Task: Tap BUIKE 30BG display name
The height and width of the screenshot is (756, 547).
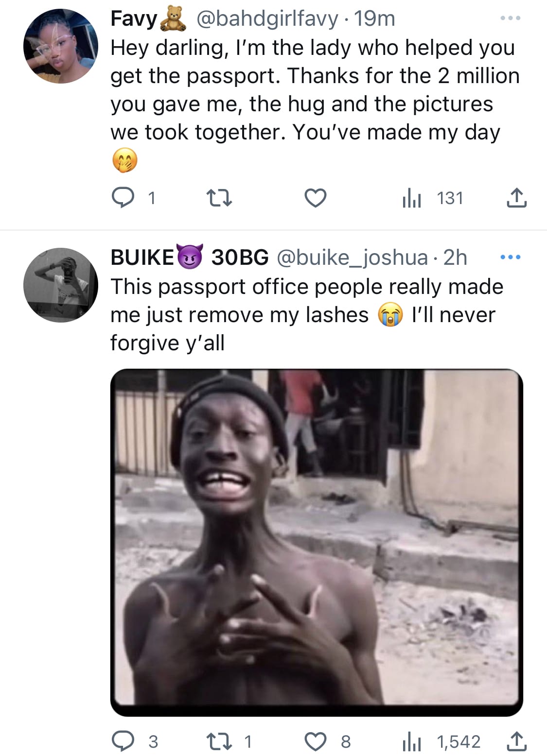Action: (190, 257)
